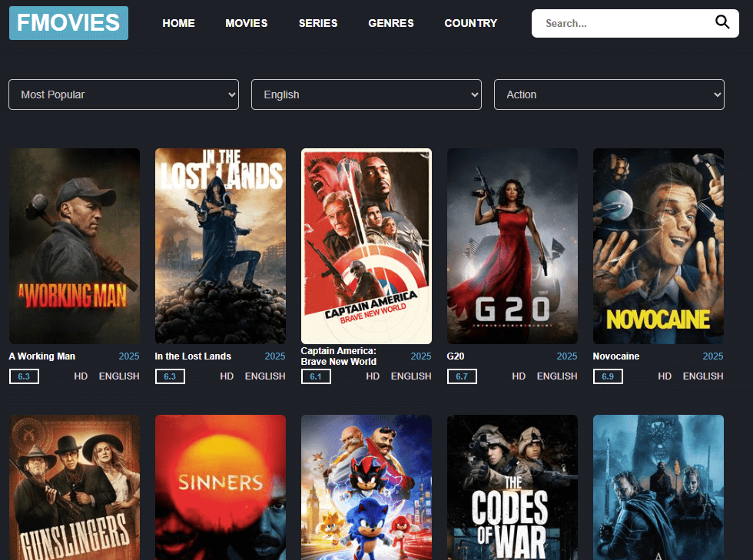
Task: Click the 2025 year next to Captain America
Action: pyautogui.click(x=421, y=356)
